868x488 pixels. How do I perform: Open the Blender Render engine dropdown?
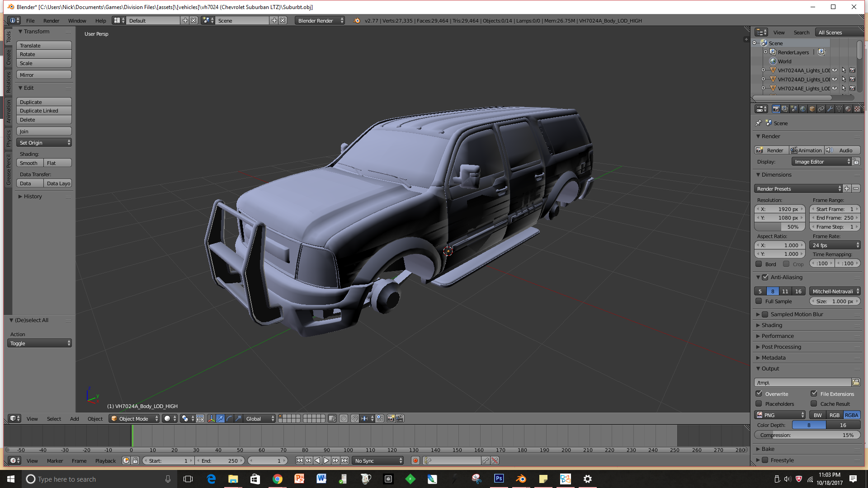coord(320,20)
